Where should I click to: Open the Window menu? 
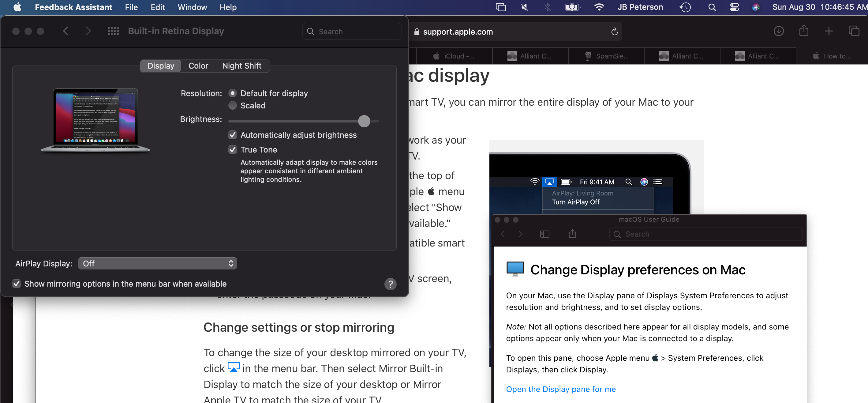pyautogui.click(x=192, y=7)
